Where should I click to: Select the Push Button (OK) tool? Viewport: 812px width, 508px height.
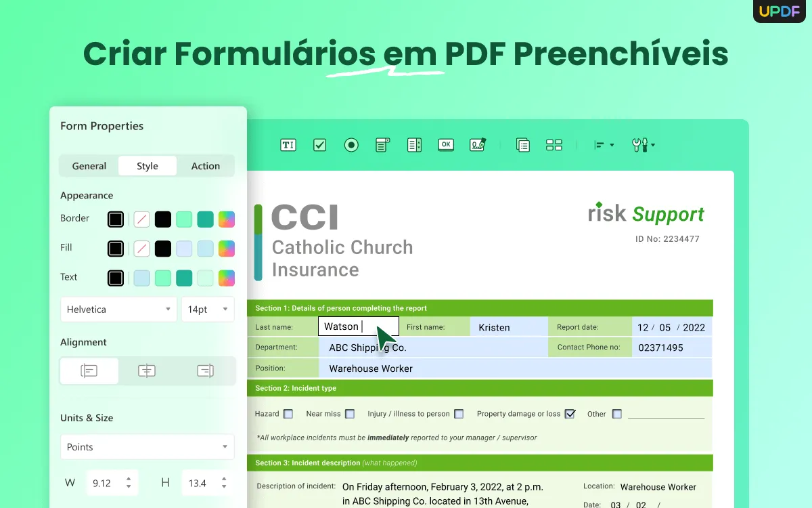point(445,144)
